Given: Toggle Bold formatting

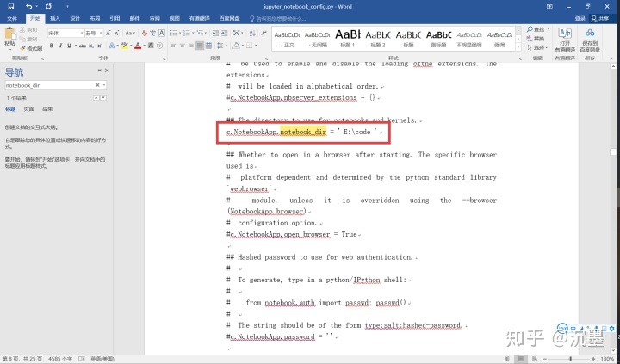Looking at the screenshot, I should 52,46.
